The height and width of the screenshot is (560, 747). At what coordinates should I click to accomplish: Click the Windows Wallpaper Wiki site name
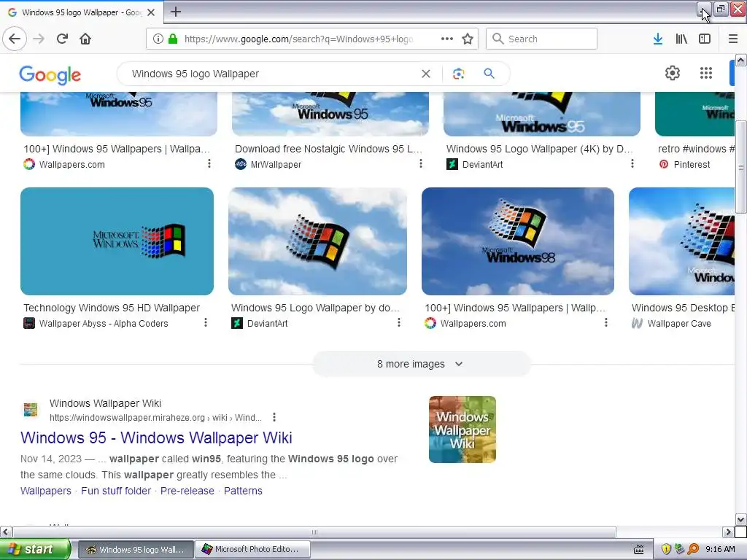click(105, 403)
